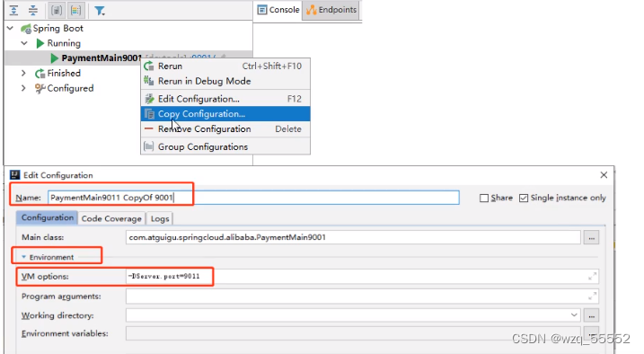The width and height of the screenshot is (644, 354).
Task: Click into the Name input field
Action: point(253,198)
